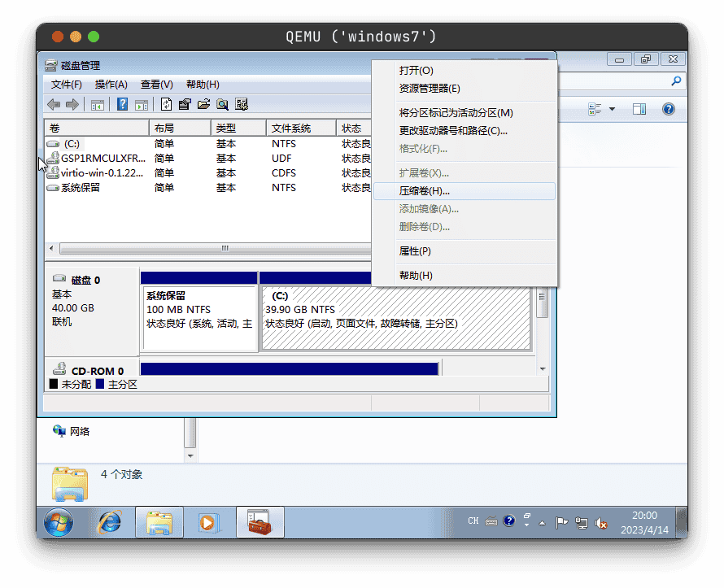The image size is (724, 588).
Task: Click the taskbar clock showing 20:00
Action: (x=644, y=522)
